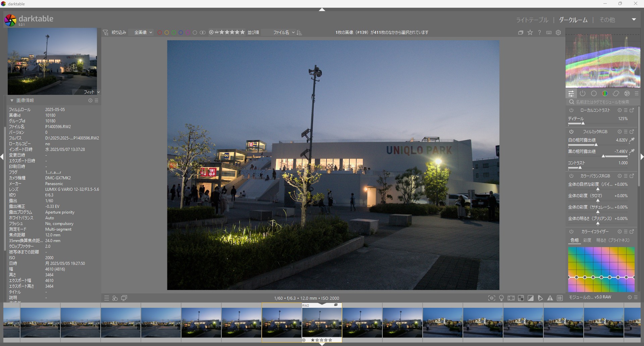
Task: Toggle ISO 12646 color assessment
Action: [501, 298]
